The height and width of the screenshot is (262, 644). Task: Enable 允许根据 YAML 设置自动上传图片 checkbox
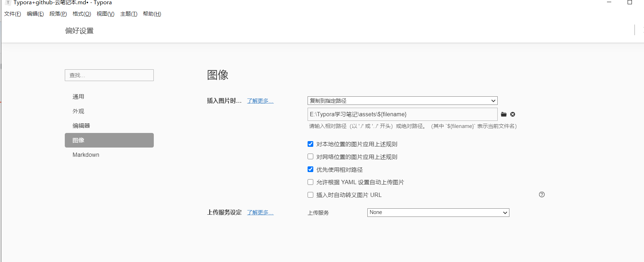[310, 182]
